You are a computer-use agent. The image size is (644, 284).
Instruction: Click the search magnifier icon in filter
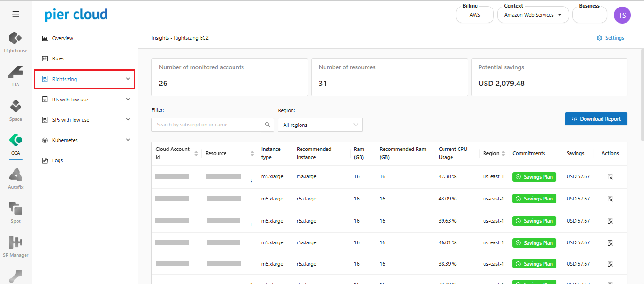tap(268, 125)
